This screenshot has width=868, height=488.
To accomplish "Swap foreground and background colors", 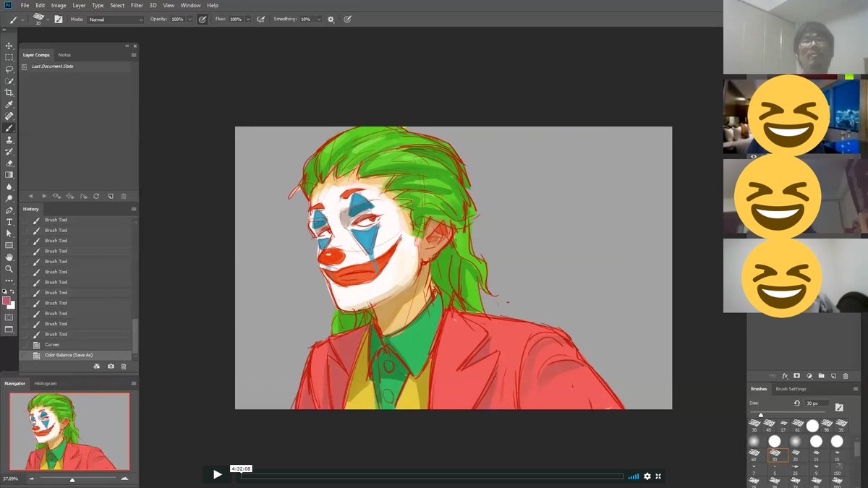I will click(12, 291).
